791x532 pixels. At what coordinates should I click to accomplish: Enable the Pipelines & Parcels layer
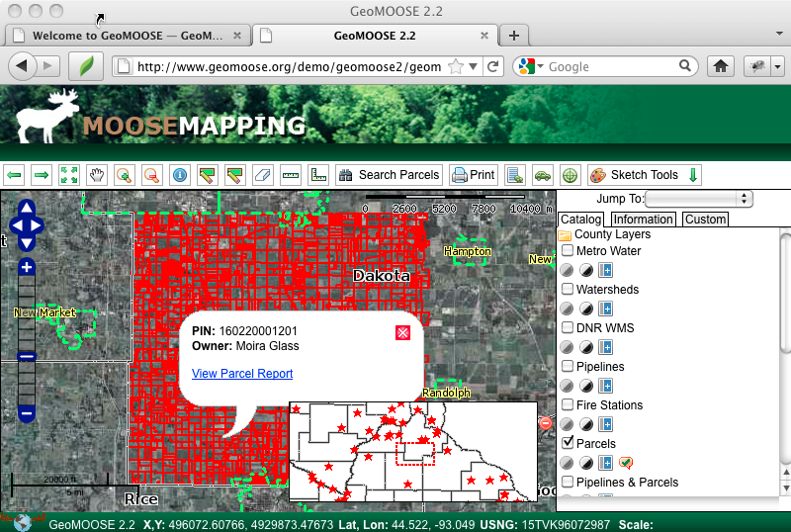(568, 482)
